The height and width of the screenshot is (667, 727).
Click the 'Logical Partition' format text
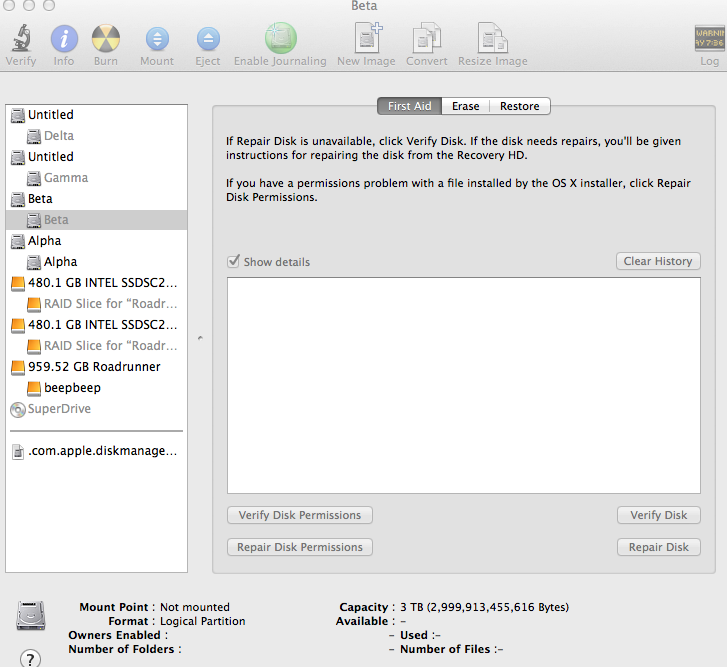(203, 621)
